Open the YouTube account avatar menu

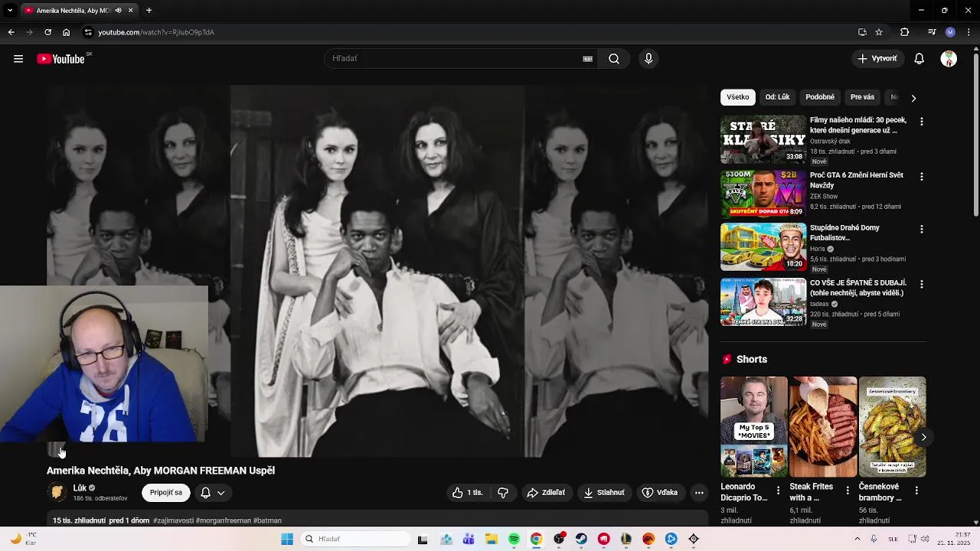pos(949,59)
